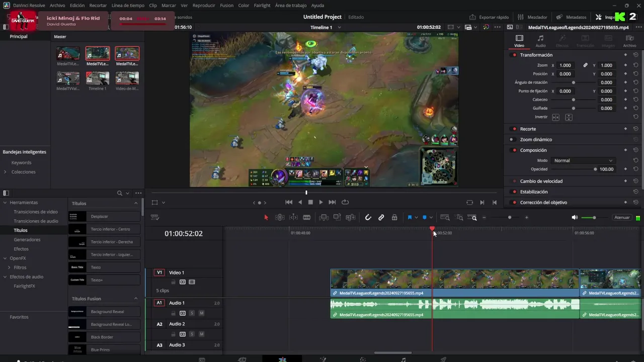Adjust the green monitor volume slider
644x362 pixels.
594,217
